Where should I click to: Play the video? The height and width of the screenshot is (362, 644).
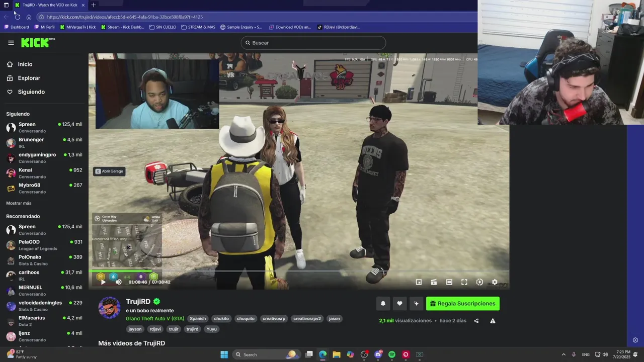pyautogui.click(x=103, y=282)
